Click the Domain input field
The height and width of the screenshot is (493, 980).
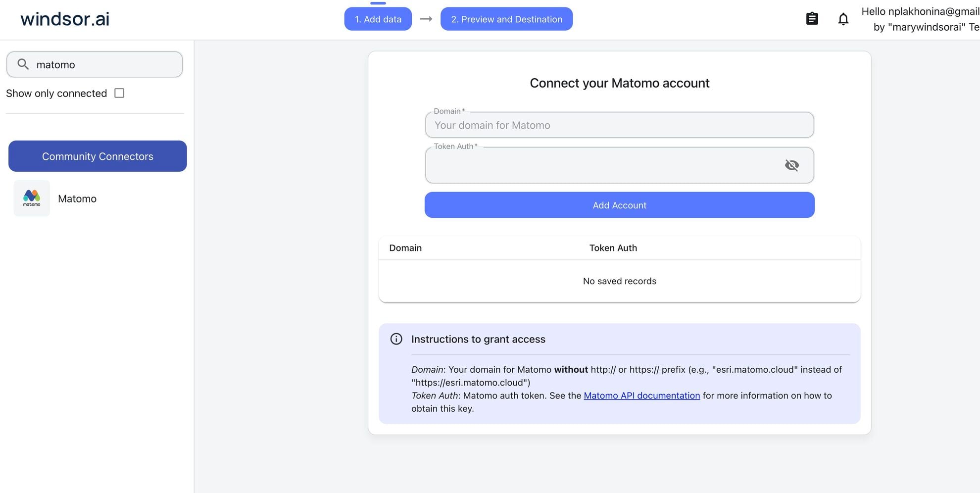(619, 125)
